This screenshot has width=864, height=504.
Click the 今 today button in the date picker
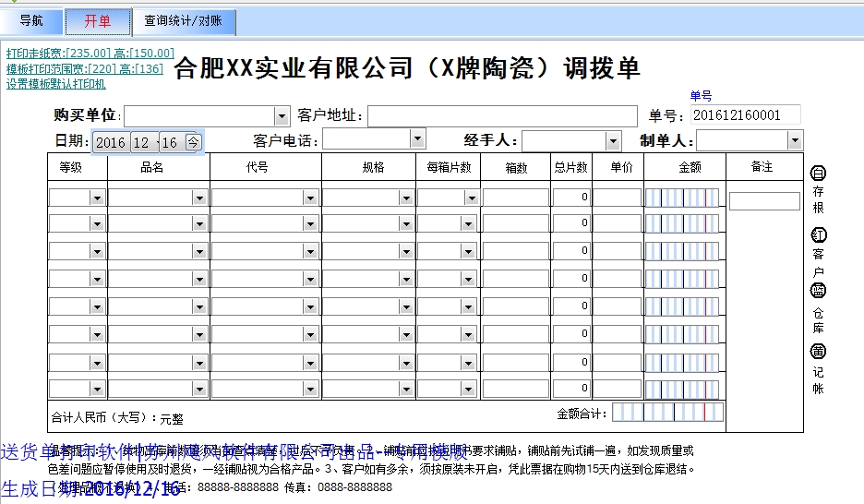click(x=193, y=142)
